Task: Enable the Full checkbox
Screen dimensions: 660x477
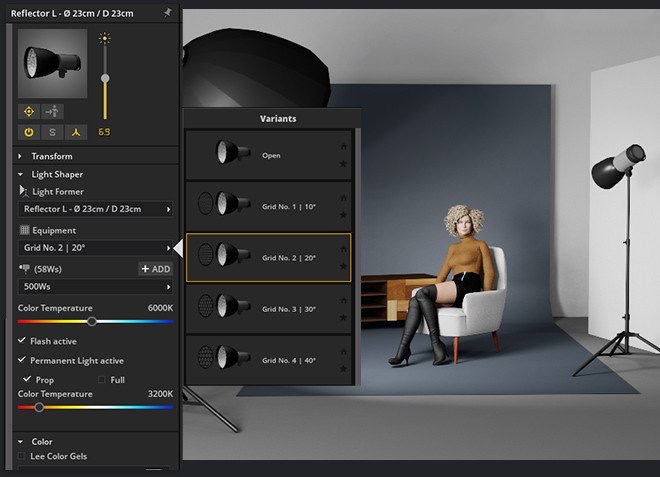Action: point(101,380)
